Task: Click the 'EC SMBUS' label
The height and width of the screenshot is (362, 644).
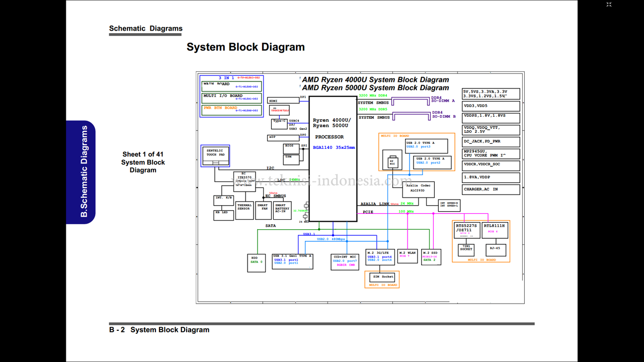Action: click(276, 196)
